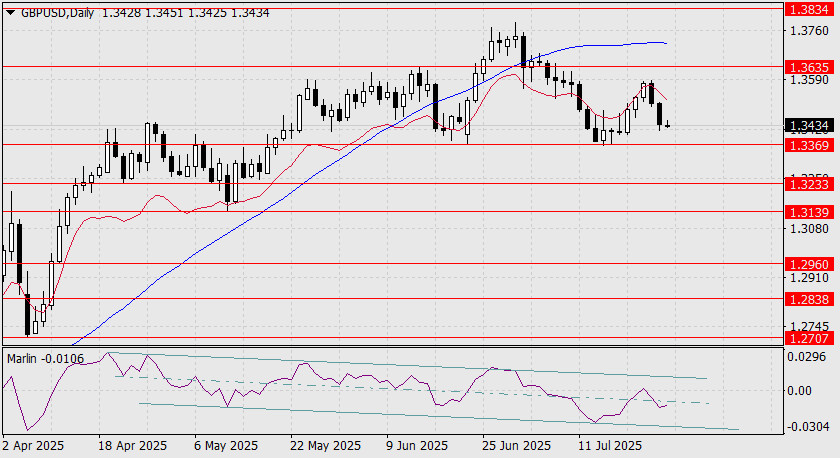Select the 1.3635 red price level label
This screenshot has height=458, width=840.
(x=809, y=67)
